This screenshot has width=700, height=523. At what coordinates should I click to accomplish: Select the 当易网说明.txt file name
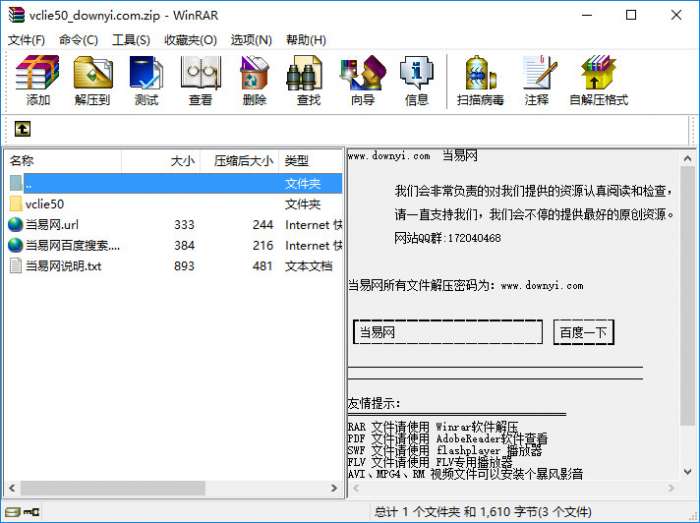pos(63,266)
